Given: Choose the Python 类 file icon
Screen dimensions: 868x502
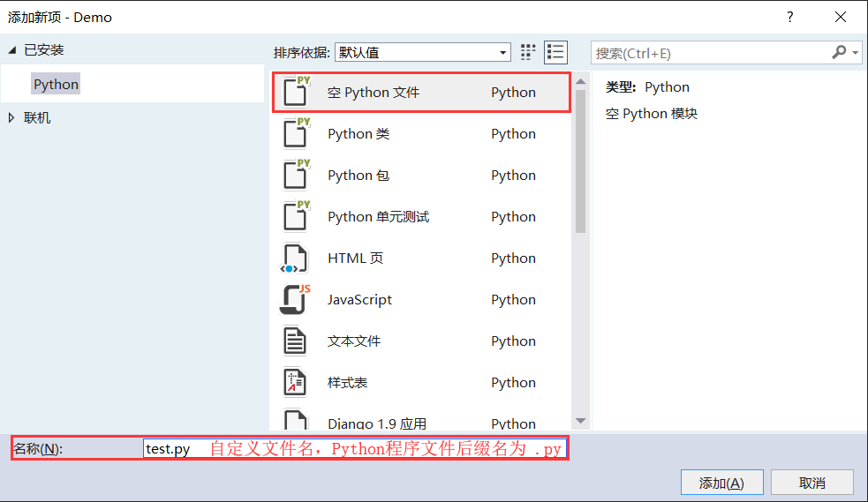Looking at the screenshot, I should pos(296,132).
